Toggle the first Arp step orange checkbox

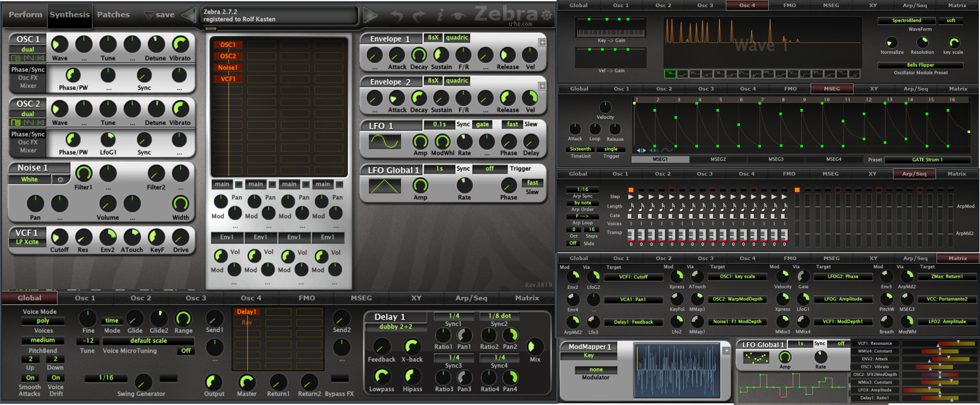point(631,190)
